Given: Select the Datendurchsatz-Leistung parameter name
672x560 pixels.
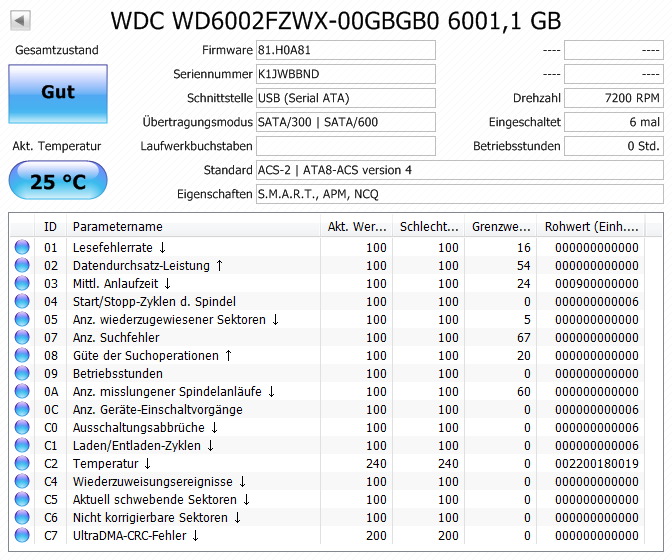Looking at the screenshot, I should tap(148, 266).
